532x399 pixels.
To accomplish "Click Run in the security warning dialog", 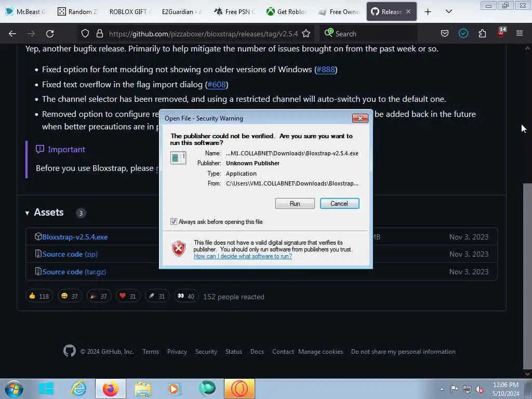I will (x=295, y=204).
